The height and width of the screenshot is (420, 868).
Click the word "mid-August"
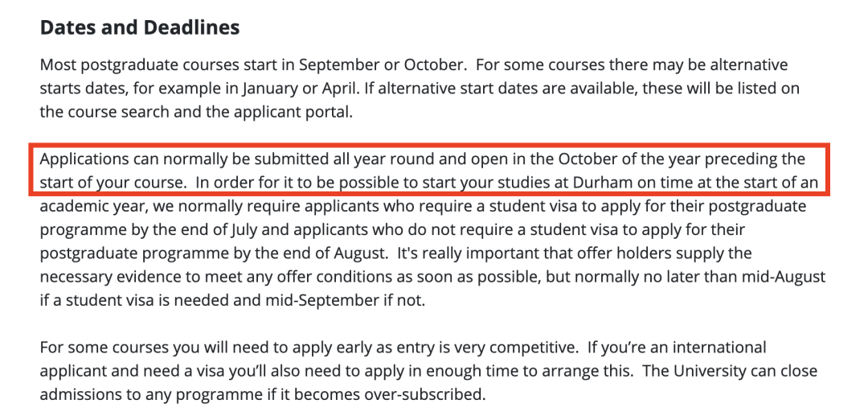778,278
